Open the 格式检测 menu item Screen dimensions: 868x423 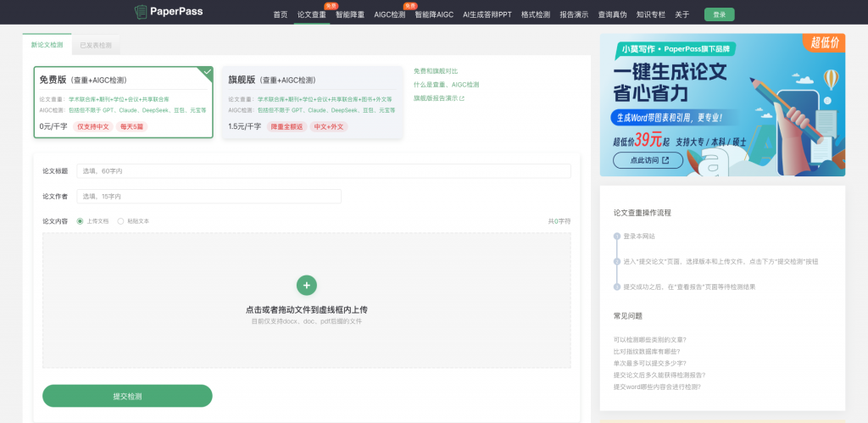(536, 14)
